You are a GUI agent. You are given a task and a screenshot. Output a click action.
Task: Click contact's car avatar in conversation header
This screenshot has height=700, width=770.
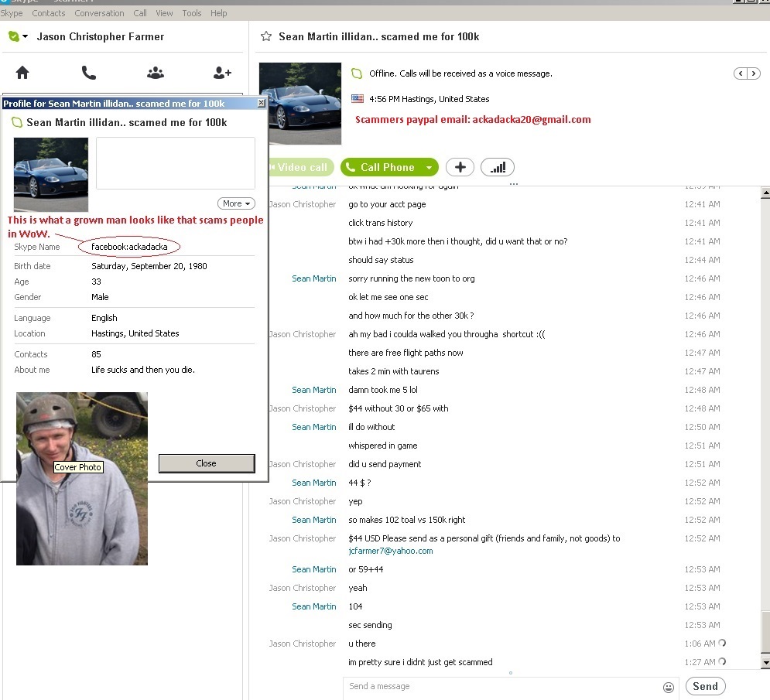300,104
